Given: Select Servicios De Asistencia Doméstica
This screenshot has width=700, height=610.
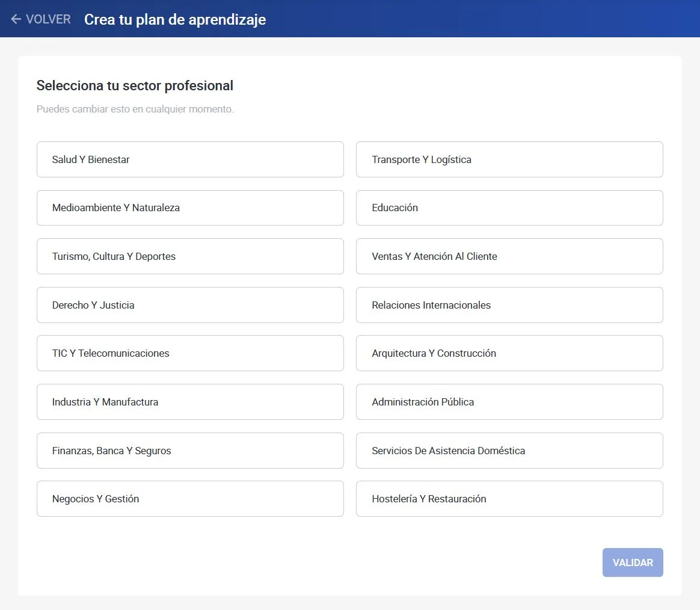Looking at the screenshot, I should 509,451.
